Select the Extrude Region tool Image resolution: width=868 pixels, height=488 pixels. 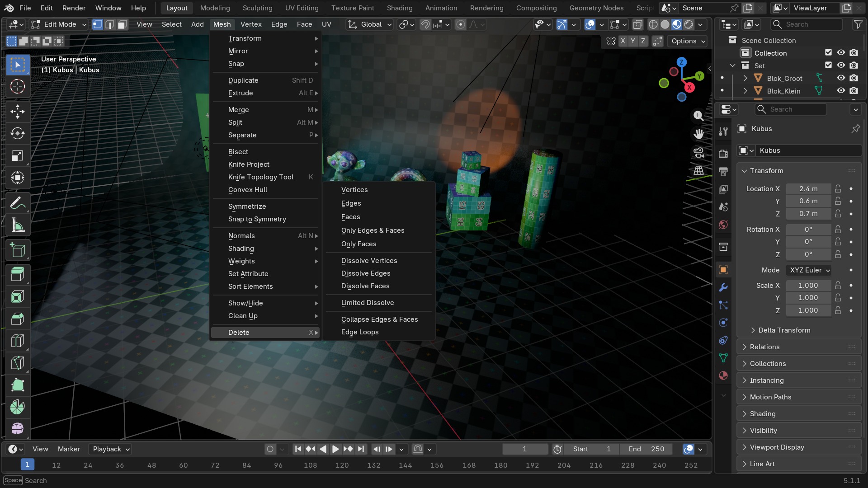click(18, 275)
